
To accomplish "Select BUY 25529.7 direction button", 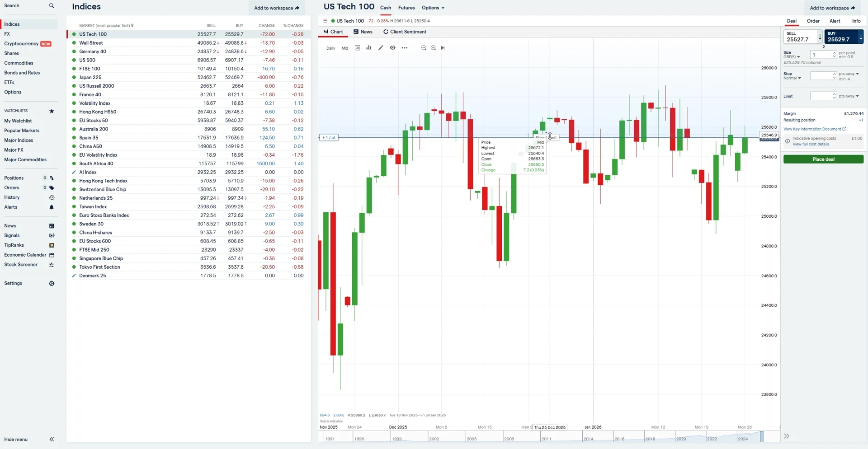I will pyautogui.click(x=844, y=37).
